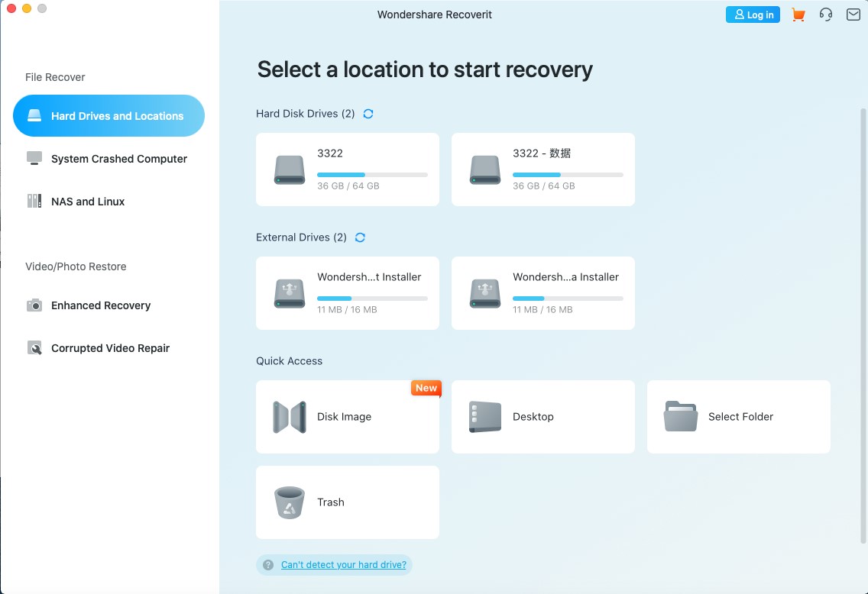Click the Disk Image icon
Viewport: 868px width, 594px height.
[290, 417]
